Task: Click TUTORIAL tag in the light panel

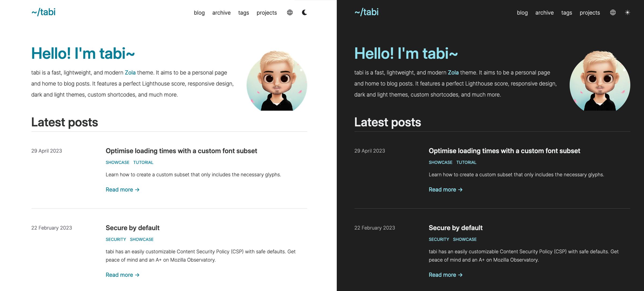Action: (x=143, y=162)
